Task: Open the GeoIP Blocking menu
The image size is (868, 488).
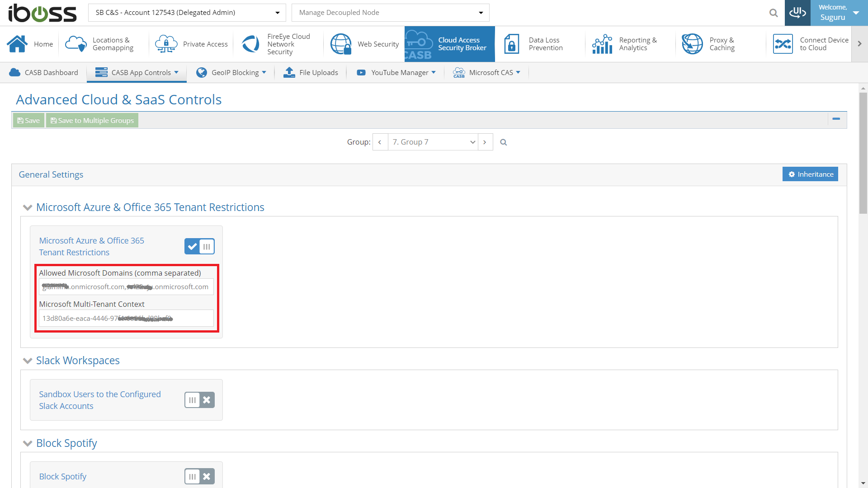Action: pos(231,72)
